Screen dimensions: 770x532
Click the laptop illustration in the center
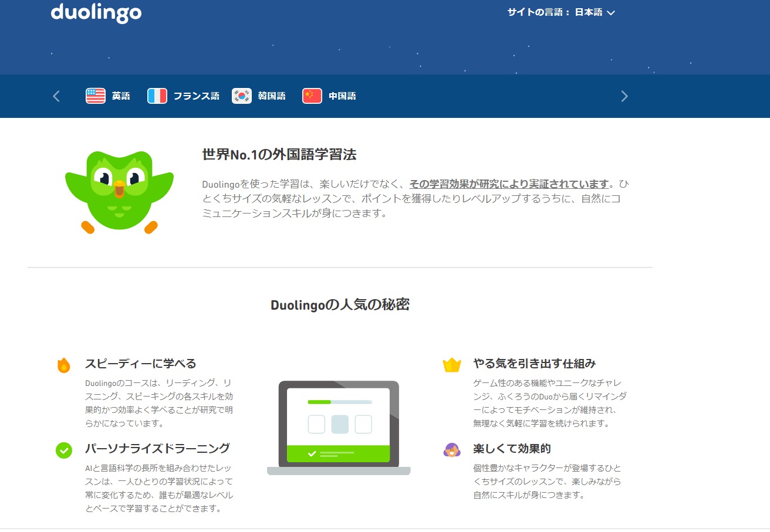click(x=339, y=428)
